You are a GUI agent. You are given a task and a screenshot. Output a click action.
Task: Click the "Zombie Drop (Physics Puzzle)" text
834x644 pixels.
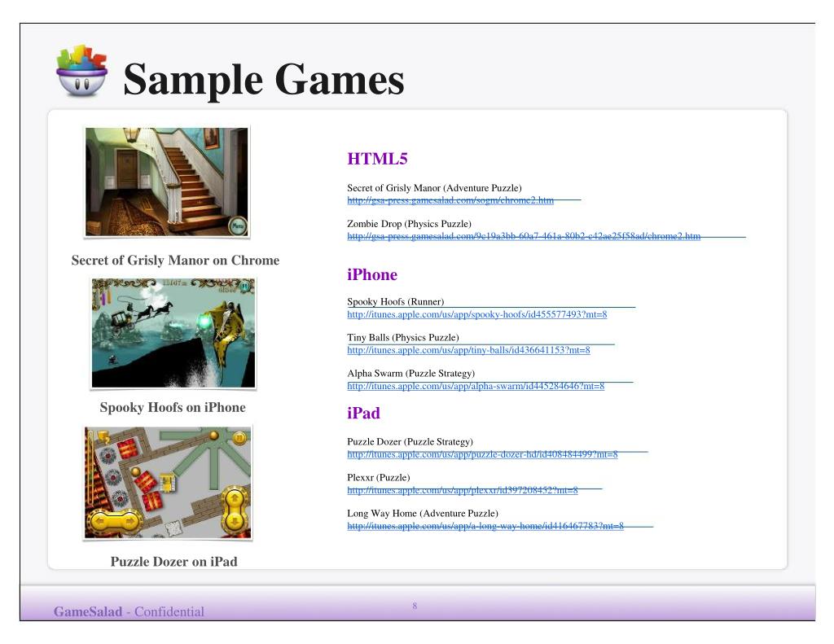410,224
